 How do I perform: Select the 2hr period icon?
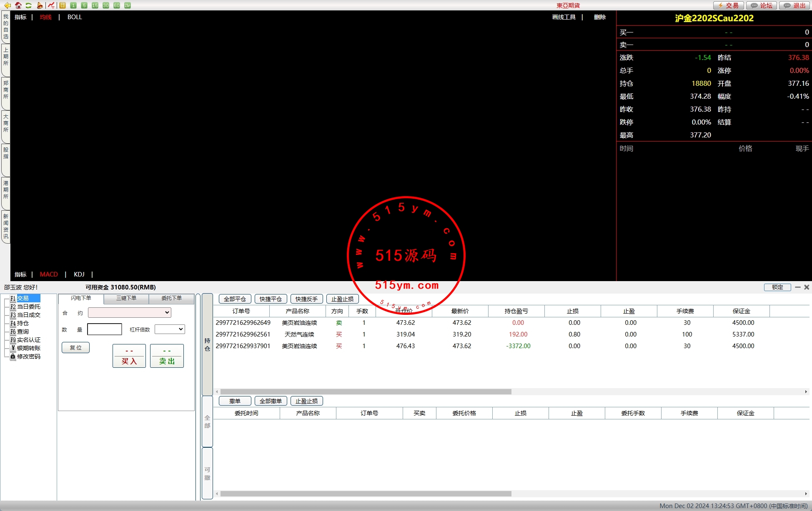click(x=128, y=5)
